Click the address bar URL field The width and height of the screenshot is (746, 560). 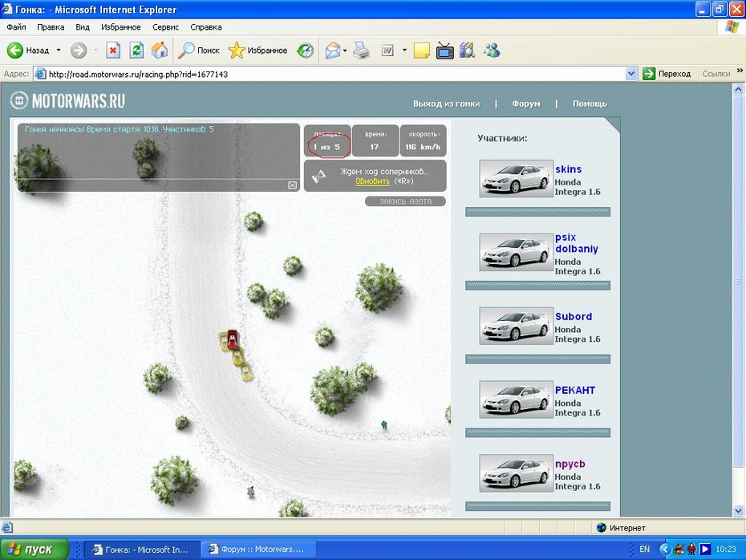coord(335,74)
